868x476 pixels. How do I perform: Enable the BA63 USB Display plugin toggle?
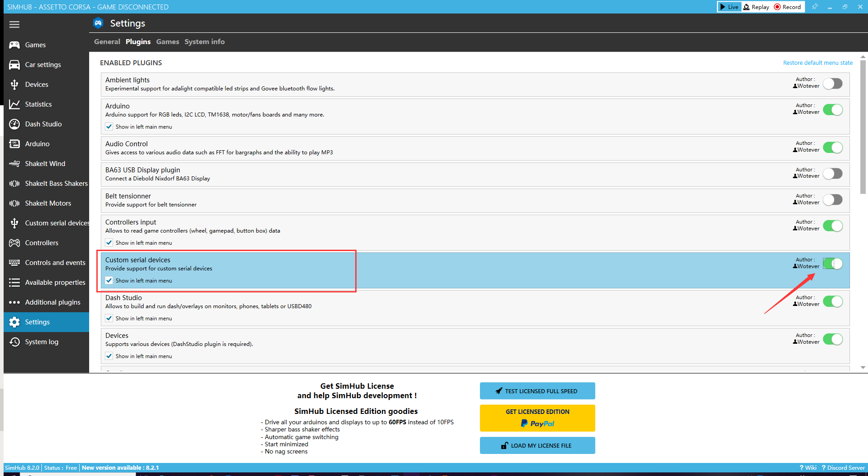point(833,174)
